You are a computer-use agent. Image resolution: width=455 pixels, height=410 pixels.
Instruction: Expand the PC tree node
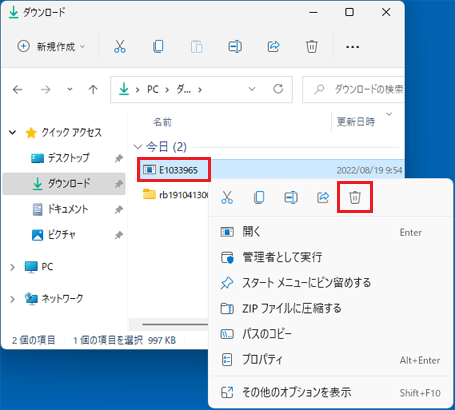point(12,267)
